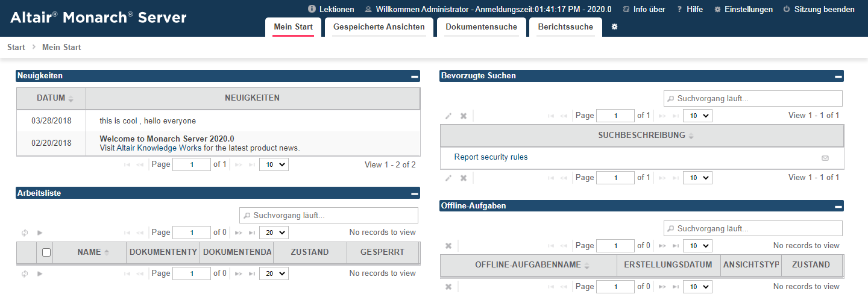Collapse the Offline-Aufgaben panel
Viewport: 868px width, 303px height.
click(x=838, y=207)
